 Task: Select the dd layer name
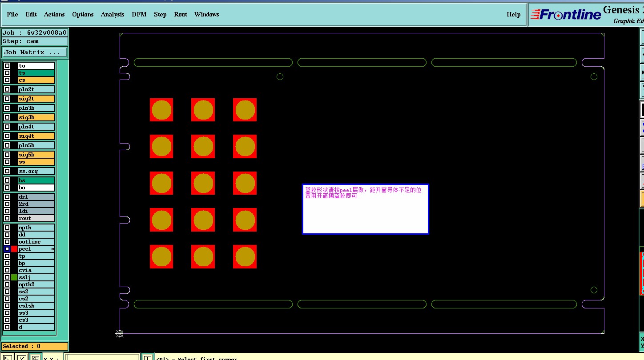click(x=36, y=235)
